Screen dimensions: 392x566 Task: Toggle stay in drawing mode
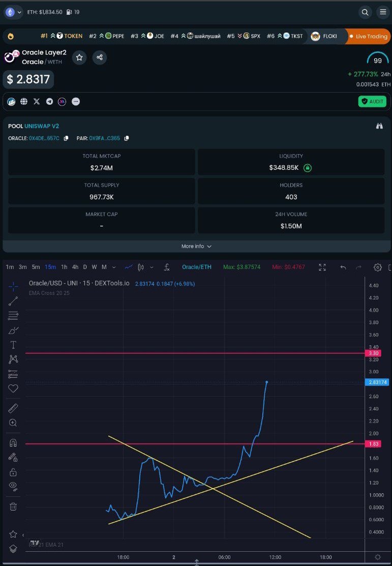pos(13,457)
